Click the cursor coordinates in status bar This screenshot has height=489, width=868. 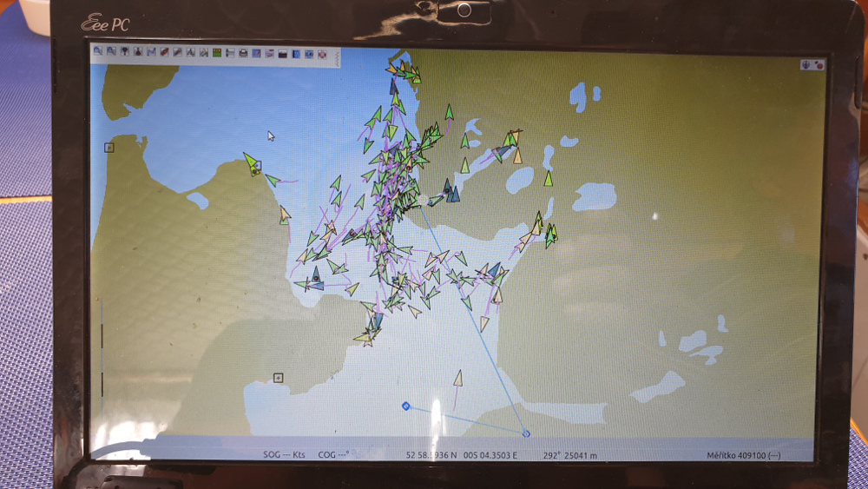point(461,454)
